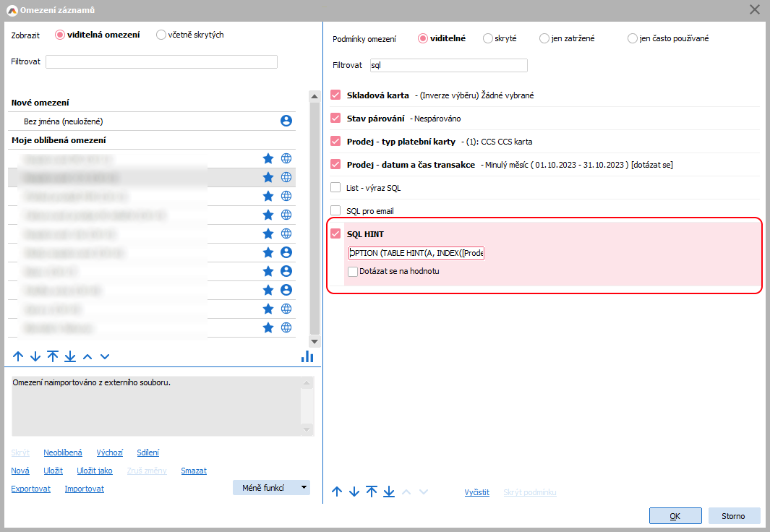Uncheck the Skladová karta condition
This screenshot has height=532, width=770.
[x=335, y=95]
